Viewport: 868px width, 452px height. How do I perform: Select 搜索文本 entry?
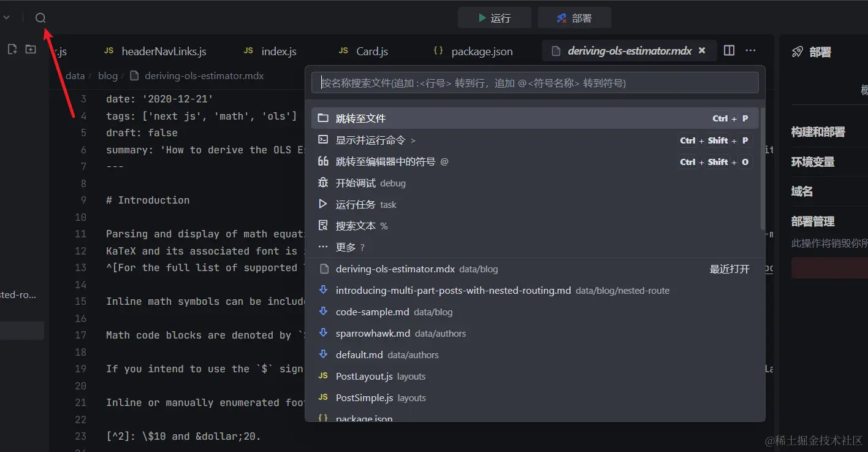click(x=535, y=226)
